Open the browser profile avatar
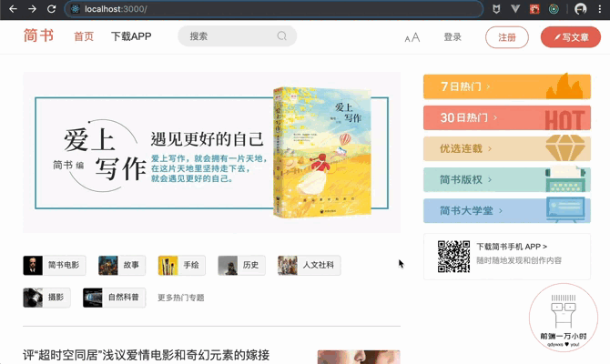Image resolution: width=610 pixels, height=364 pixels. pyautogui.click(x=581, y=9)
